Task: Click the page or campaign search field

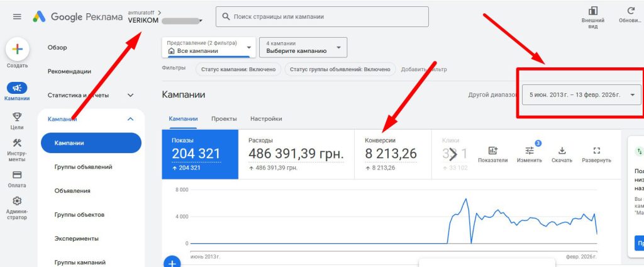Action: pos(322,17)
